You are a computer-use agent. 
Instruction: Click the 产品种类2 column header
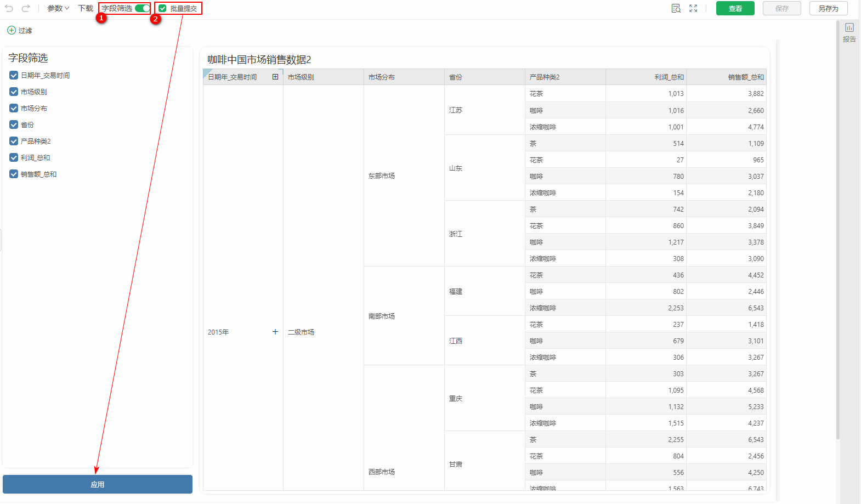565,77
